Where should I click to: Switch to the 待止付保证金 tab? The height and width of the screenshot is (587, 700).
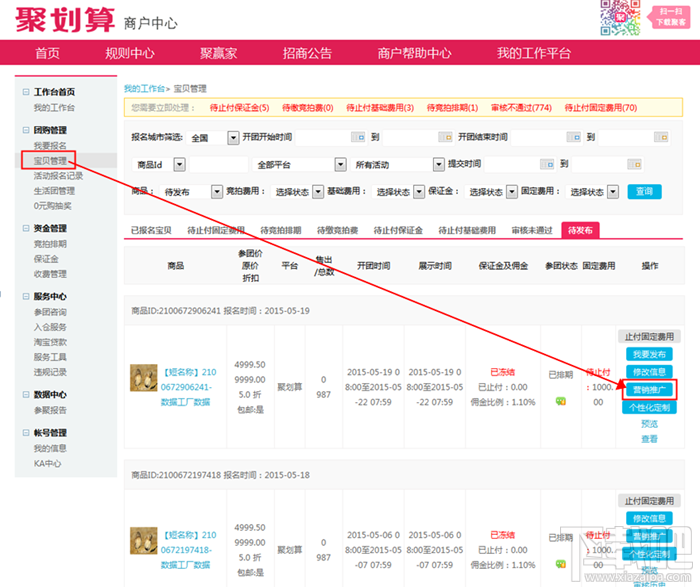coord(398,230)
